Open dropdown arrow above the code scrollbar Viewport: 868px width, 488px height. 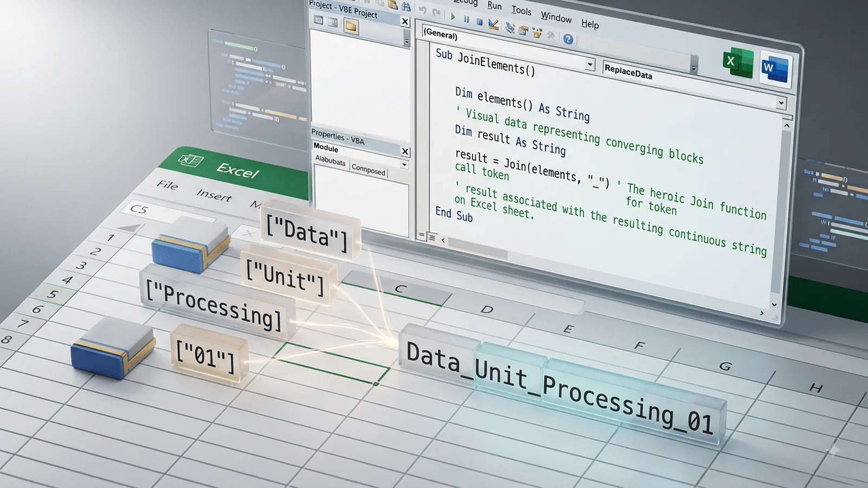[781, 102]
